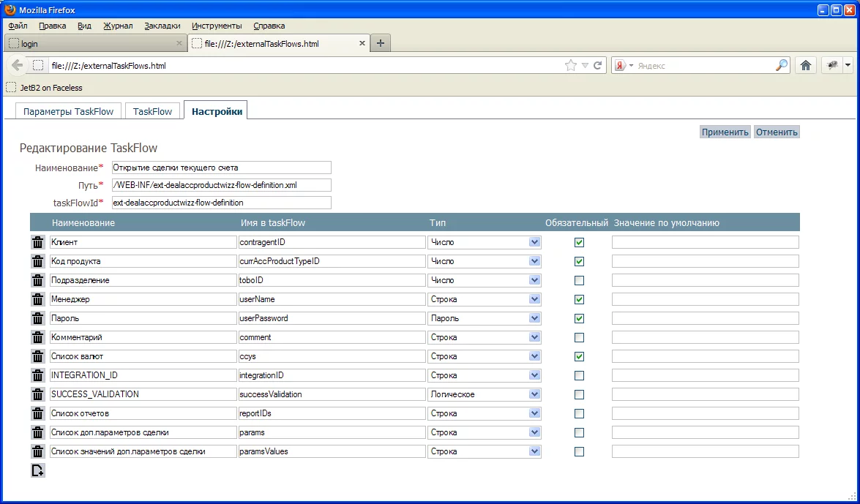The image size is (860, 504).
Task: Remove the SUCCESS_VALIDATION row via trash icon
Action: pyautogui.click(x=38, y=394)
